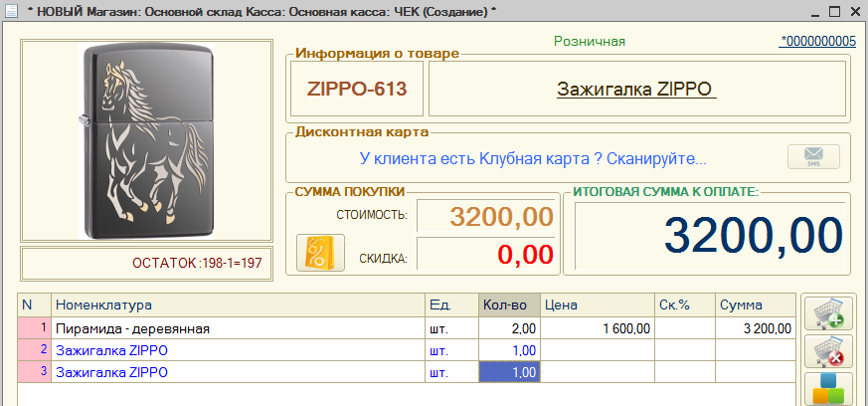Select Зажигалка ZIPPO in row 2
Viewport: 868px width, 406px height.
pyautogui.click(x=238, y=350)
